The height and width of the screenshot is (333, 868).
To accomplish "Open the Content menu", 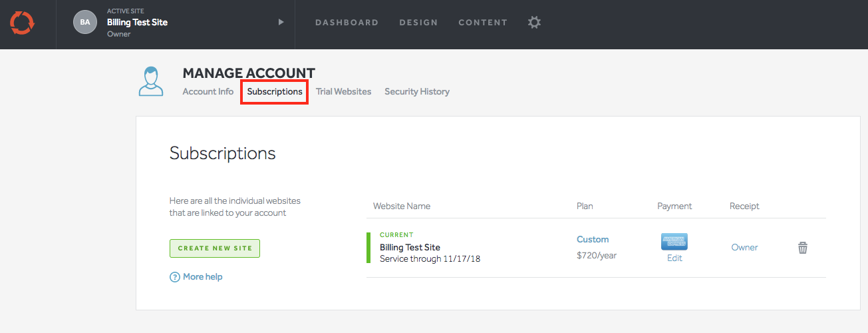I will [x=482, y=23].
